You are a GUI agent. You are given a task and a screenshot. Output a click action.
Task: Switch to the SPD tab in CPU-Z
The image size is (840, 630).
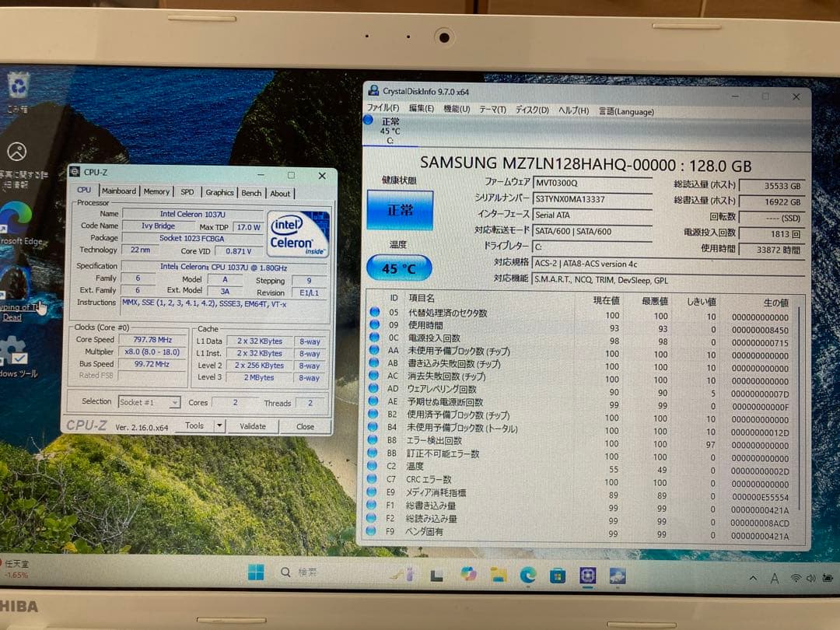click(187, 192)
